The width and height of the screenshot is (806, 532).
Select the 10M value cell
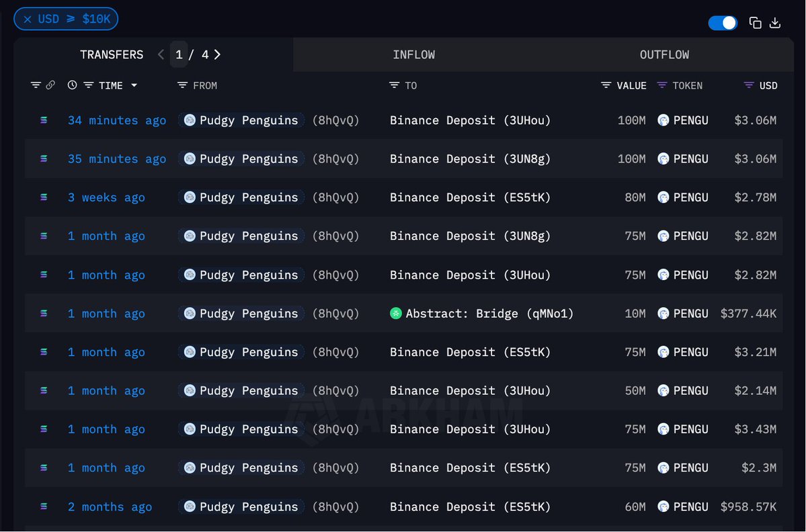coord(635,313)
